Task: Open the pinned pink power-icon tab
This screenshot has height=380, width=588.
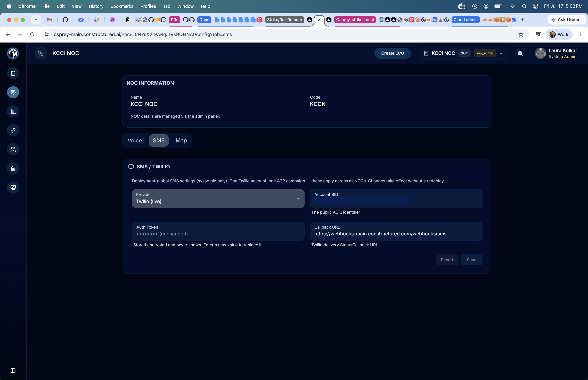Action: click(x=112, y=20)
